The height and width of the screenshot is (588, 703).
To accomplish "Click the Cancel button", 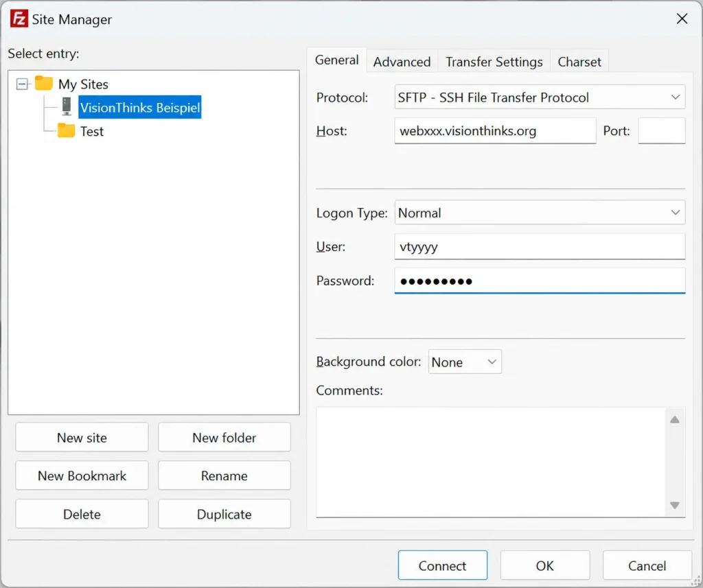I will point(647,565).
